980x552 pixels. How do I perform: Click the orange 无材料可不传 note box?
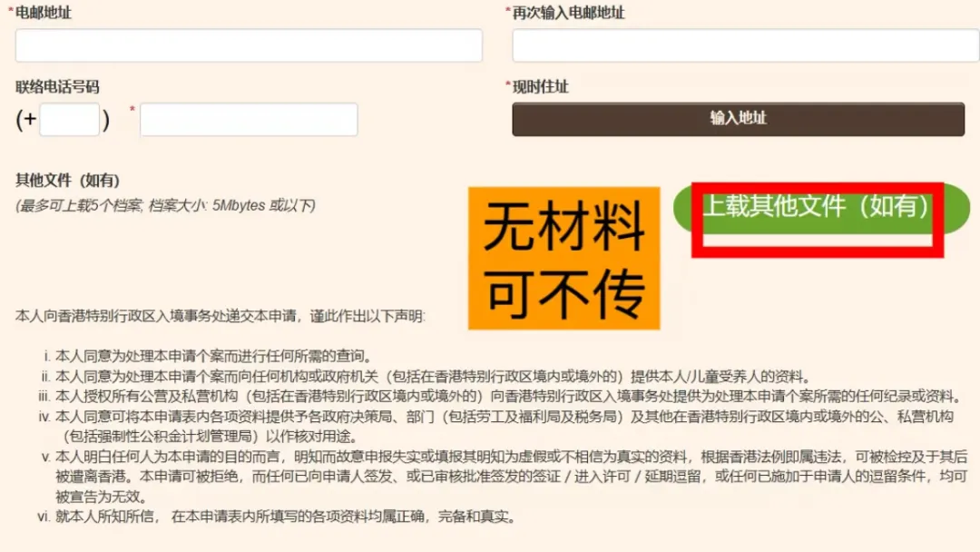[x=563, y=258]
